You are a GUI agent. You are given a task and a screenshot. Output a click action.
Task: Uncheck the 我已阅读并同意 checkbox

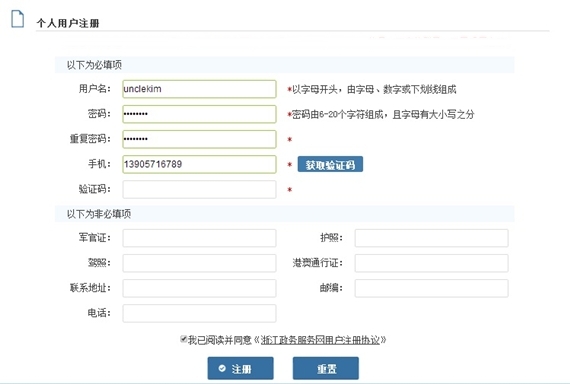184,339
